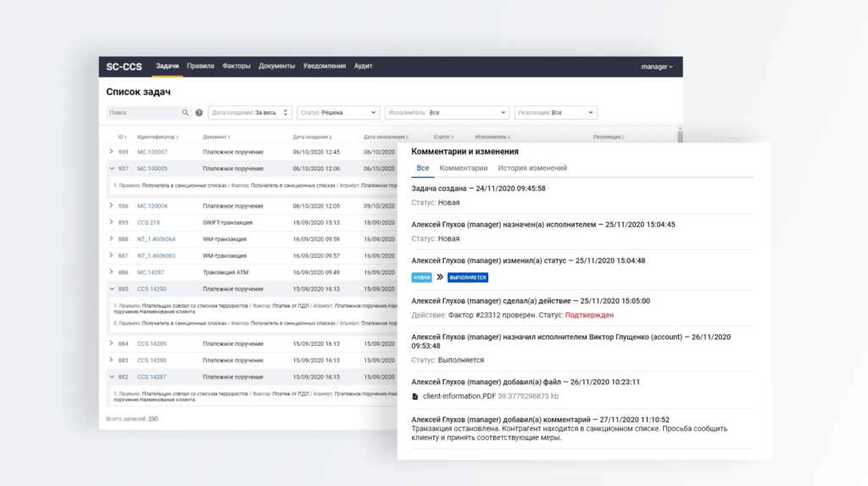Click the help question mark icon

[x=199, y=113]
